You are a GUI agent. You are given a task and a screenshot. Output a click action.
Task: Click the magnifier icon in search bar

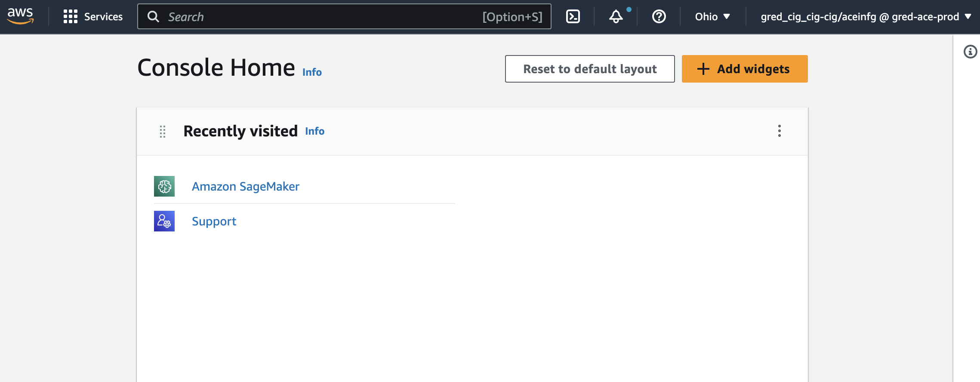click(153, 17)
